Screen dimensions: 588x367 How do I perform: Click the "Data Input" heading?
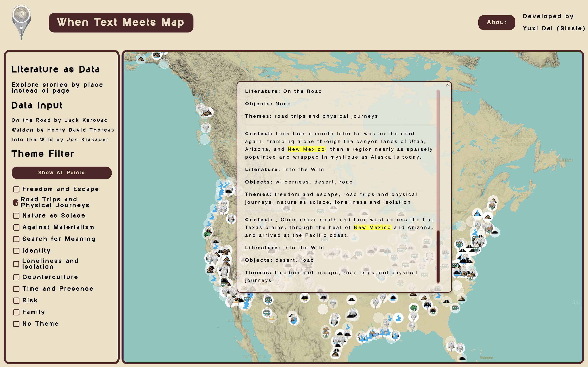37,105
